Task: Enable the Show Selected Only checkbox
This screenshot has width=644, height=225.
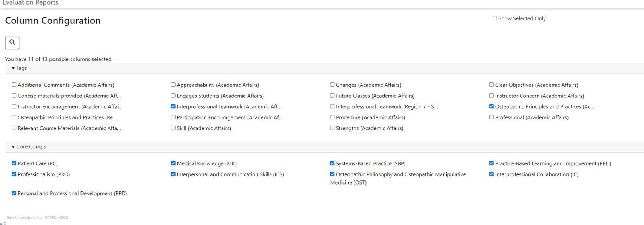Action: (495, 18)
